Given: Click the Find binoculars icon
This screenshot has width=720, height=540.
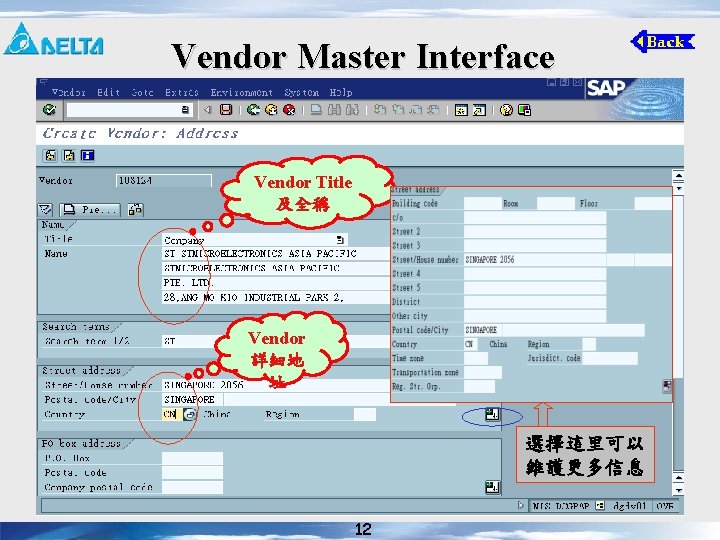Looking at the screenshot, I should click(334, 110).
